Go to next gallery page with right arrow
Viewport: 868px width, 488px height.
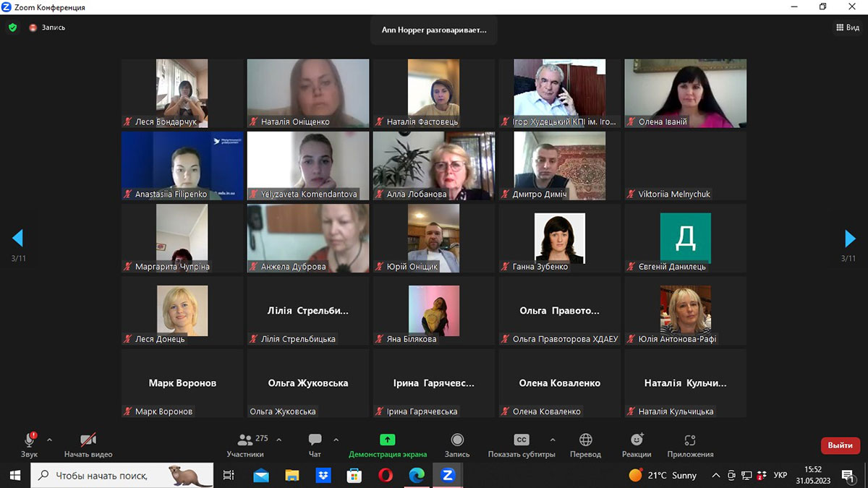pos(850,238)
